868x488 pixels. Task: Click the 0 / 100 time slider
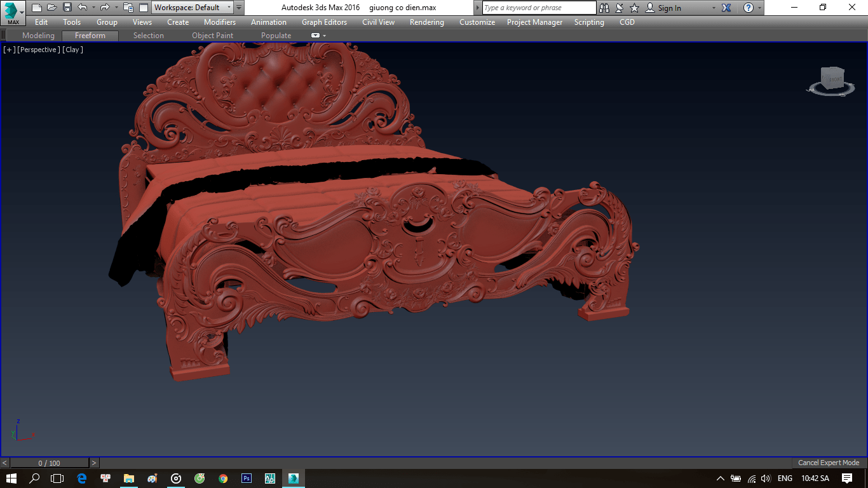[x=50, y=463]
